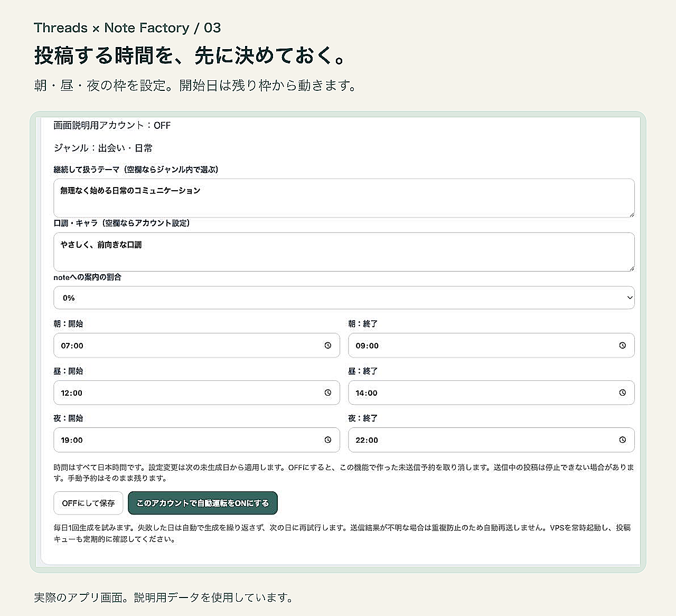Click the 22:00 night end time value
This screenshot has height=616, width=676.
pos(367,440)
